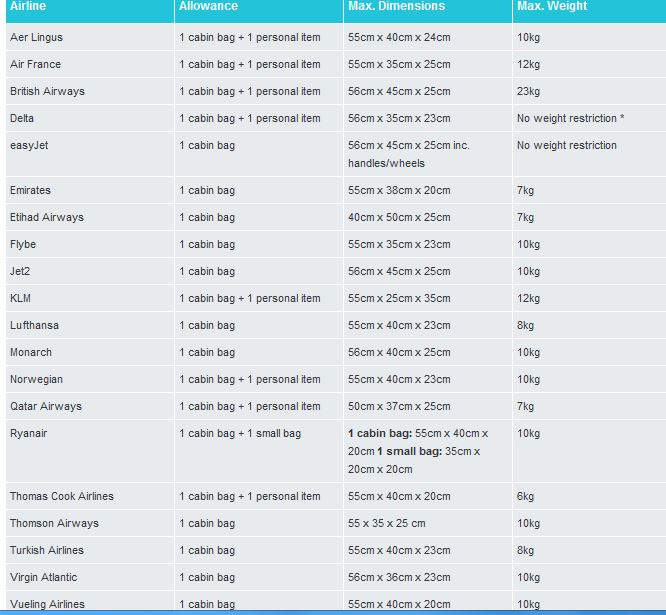This screenshot has height=615, width=666.
Task: Select the Monarch airline cell
Action: tap(90, 352)
